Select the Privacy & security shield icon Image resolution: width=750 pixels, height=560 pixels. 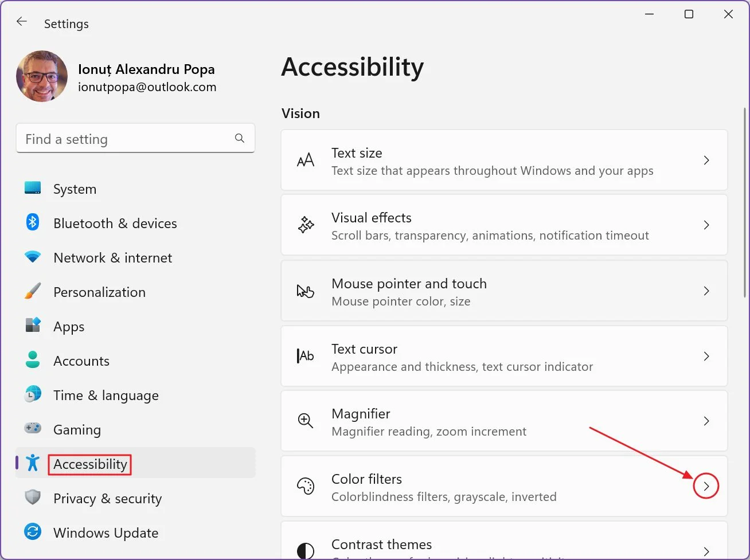33,498
